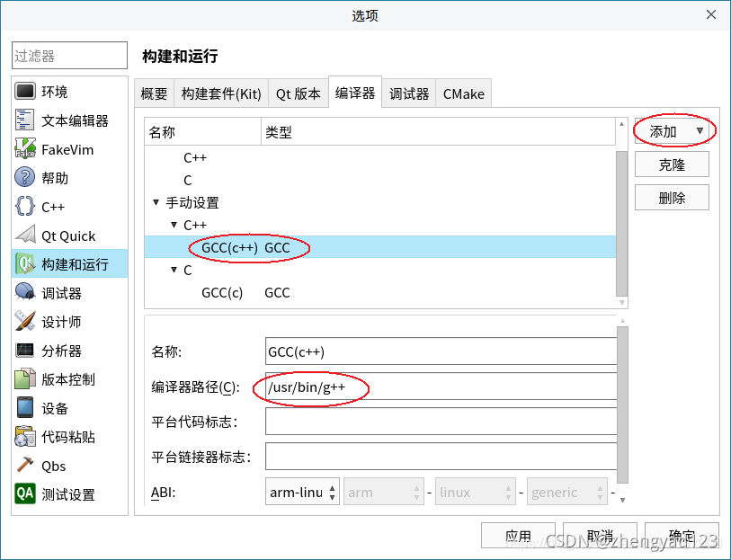Select the C++ braces icon in sidebar
Image resolution: width=731 pixels, height=560 pixels.
tap(24, 207)
